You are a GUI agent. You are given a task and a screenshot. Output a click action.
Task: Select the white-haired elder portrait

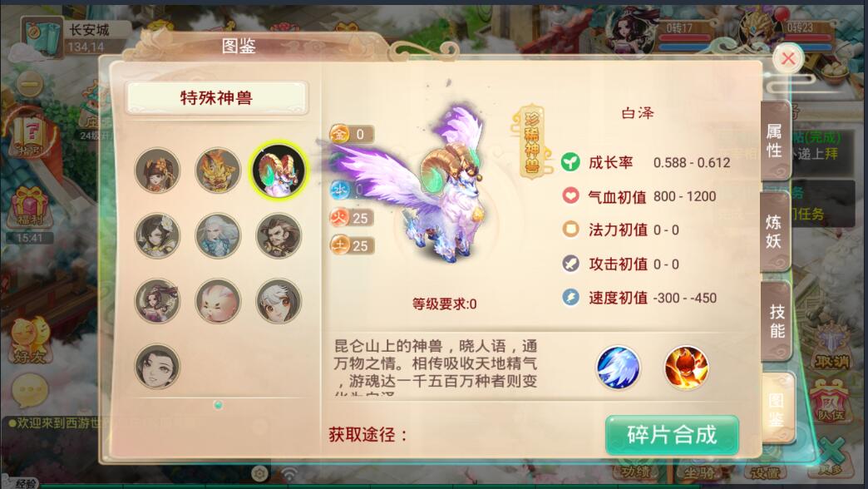218,236
